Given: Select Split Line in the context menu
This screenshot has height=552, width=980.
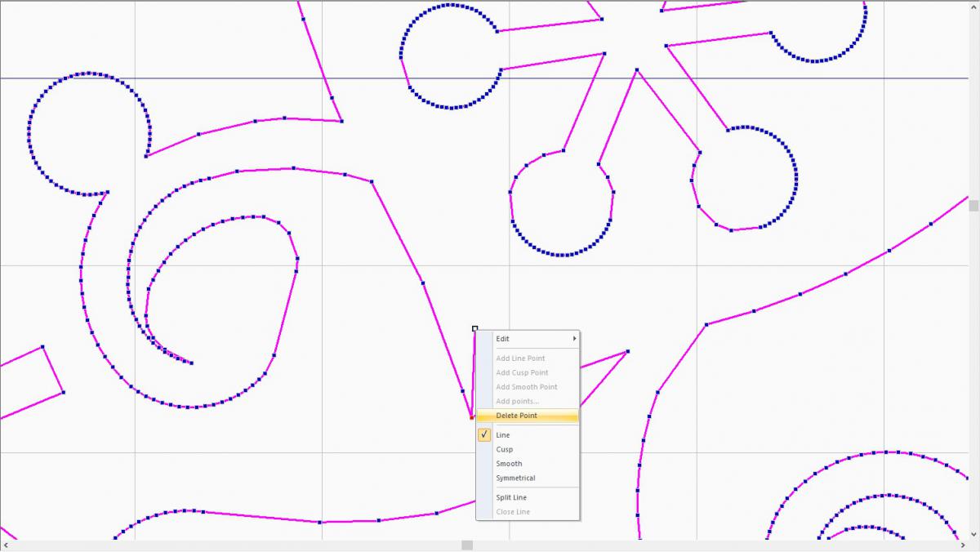Looking at the screenshot, I should tap(511, 497).
